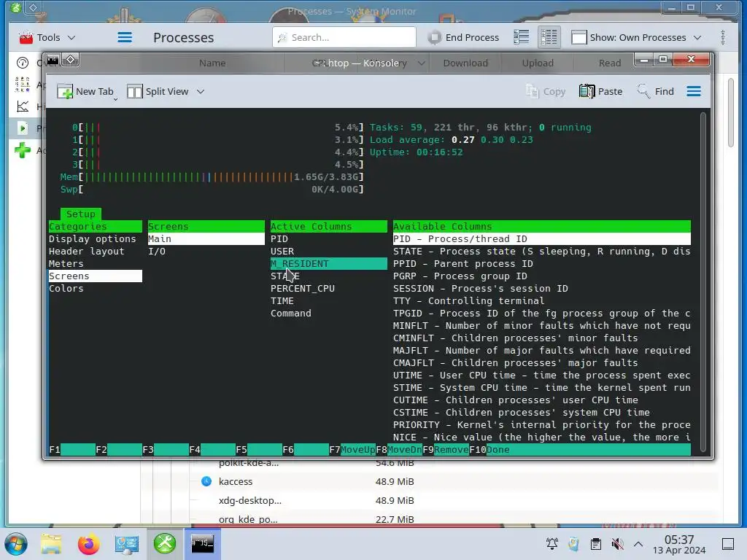Click the Show processes filter icon
Viewport: 747px width, 560px height.
pos(578,37)
